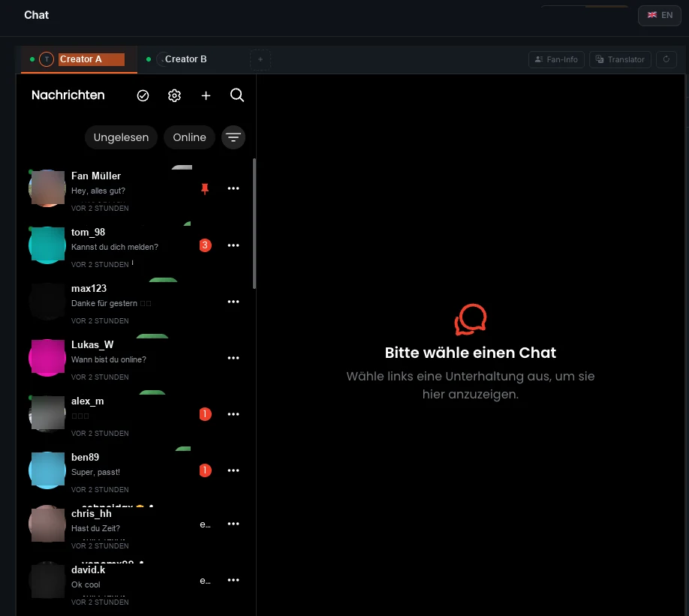Open message settings via the gear icon
Image resolution: width=689 pixels, height=616 pixels.
click(x=174, y=95)
